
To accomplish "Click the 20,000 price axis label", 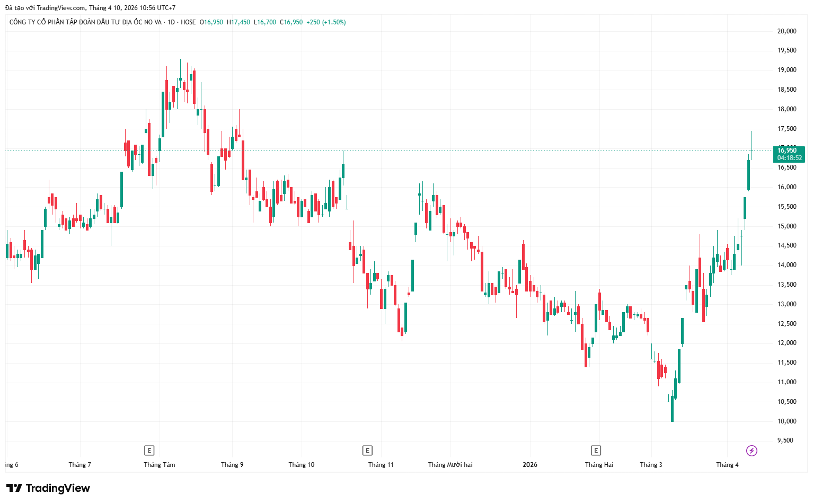I will [x=787, y=31].
